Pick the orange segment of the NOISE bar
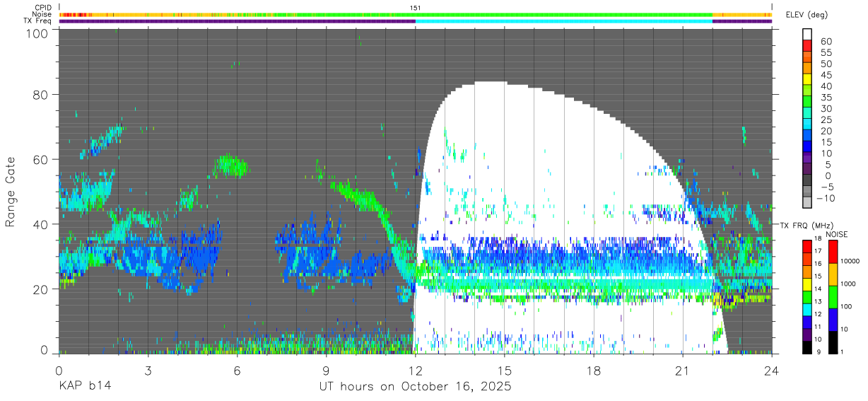The width and height of the screenshot is (868, 401). [833, 274]
